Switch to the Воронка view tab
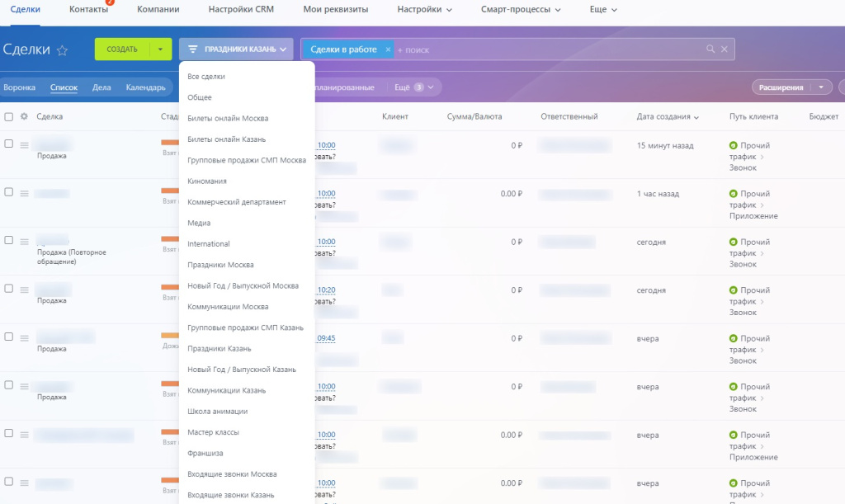Screen dimensions: 845x504 (x=20, y=87)
